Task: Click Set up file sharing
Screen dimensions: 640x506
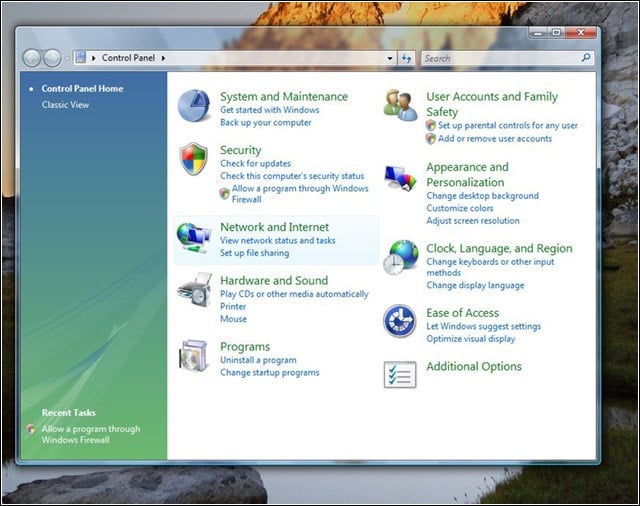Action: (255, 253)
